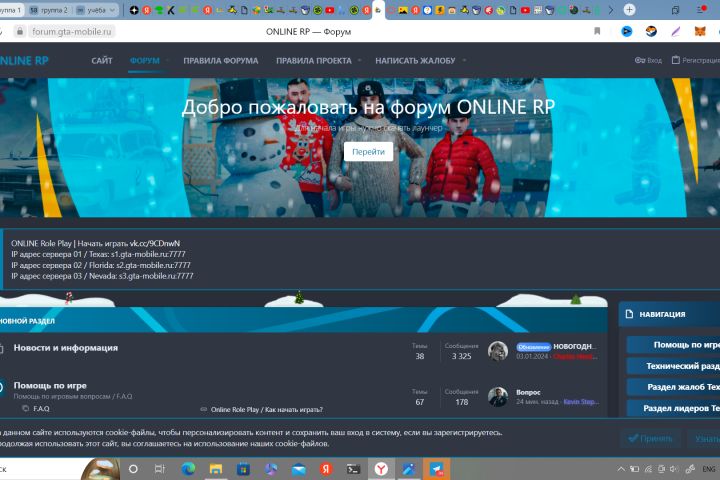The height and width of the screenshot is (480, 720).
Task: Open Microsoft Store from the taskbar
Action: click(x=243, y=469)
